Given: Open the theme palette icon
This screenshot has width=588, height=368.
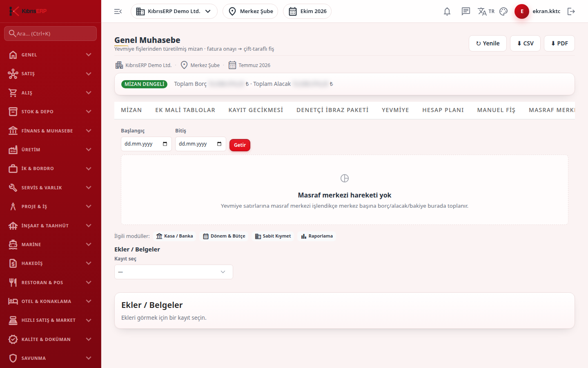Looking at the screenshot, I should tap(503, 11).
